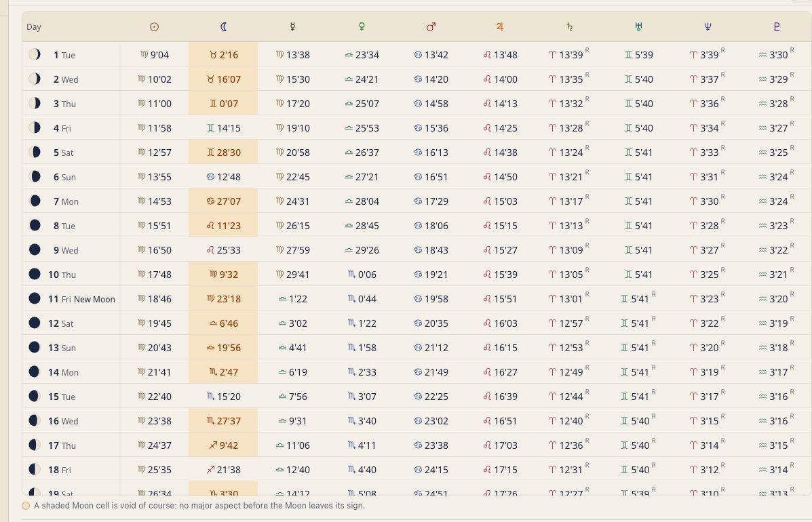Click Jupiter cell Leo 16'03
Image resolution: width=812 pixels, height=522 pixels.
click(500, 323)
